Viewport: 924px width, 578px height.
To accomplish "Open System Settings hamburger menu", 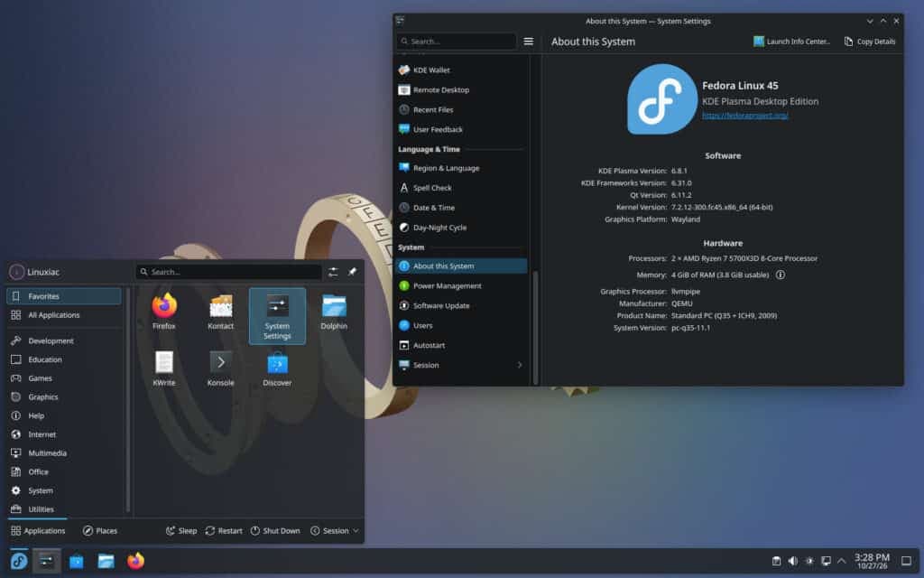I will click(x=529, y=42).
